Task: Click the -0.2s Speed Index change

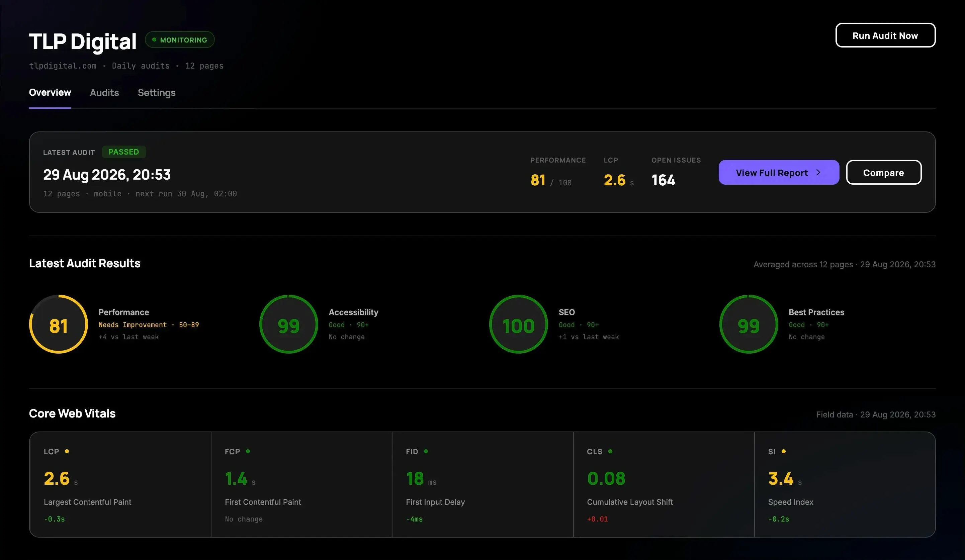Action: tap(779, 519)
